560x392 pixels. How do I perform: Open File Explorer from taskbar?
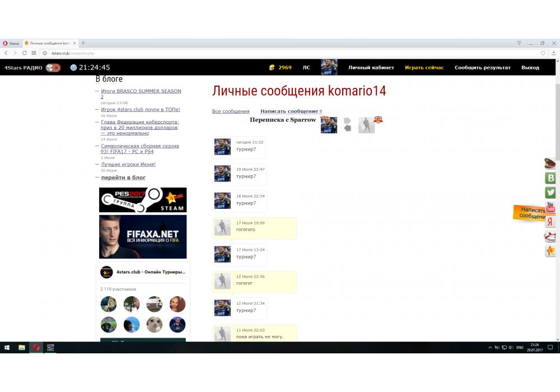(x=22, y=347)
